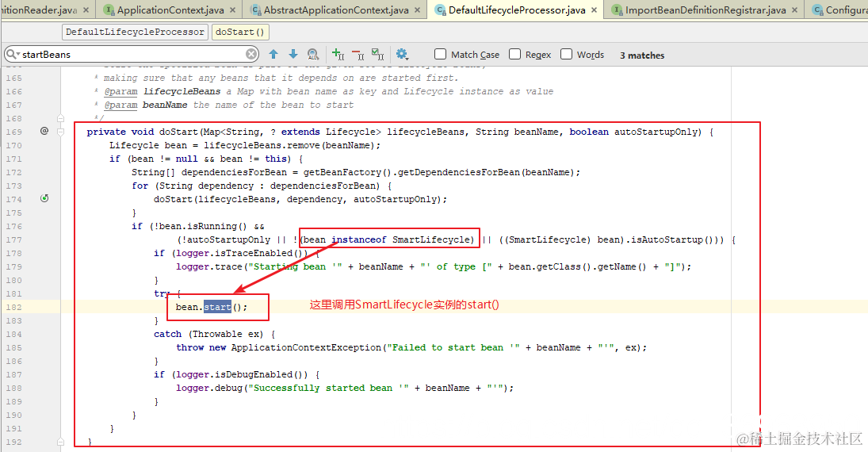
Task: Click AbstractApplicationContext.java class file icon
Action: click(255, 10)
